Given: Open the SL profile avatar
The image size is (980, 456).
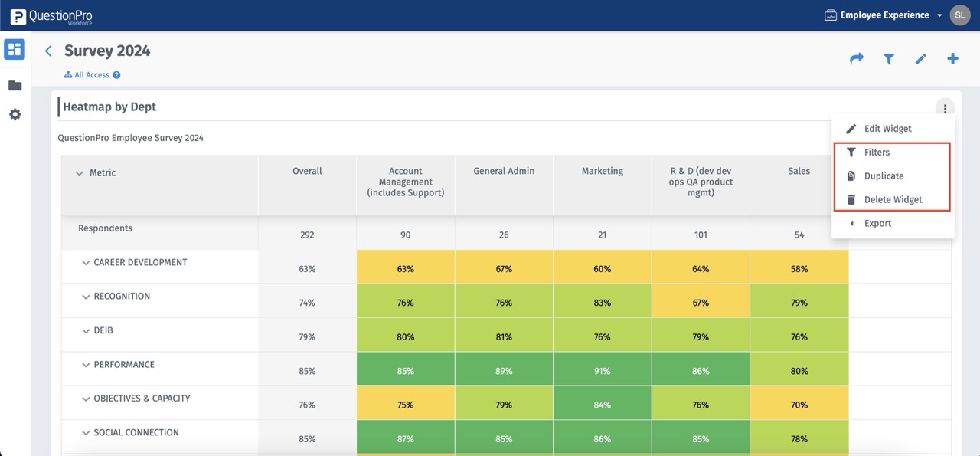Looking at the screenshot, I should pyautogui.click(x=959, y=15).
